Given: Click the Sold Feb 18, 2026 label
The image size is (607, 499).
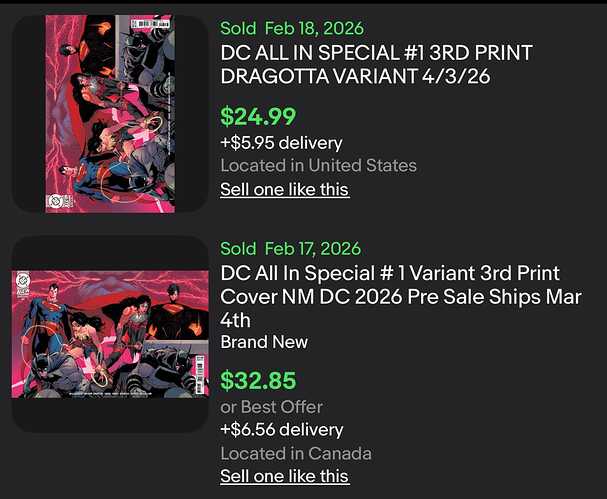Looking at the screenshot, I should pyautogui.click(x=292, y=28).
